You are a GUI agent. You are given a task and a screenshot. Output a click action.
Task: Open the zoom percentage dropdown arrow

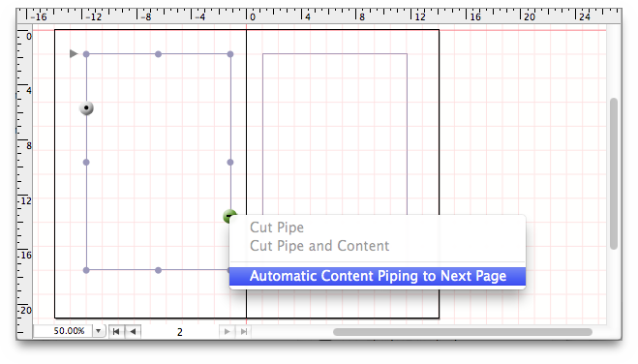tap(98, 331)
